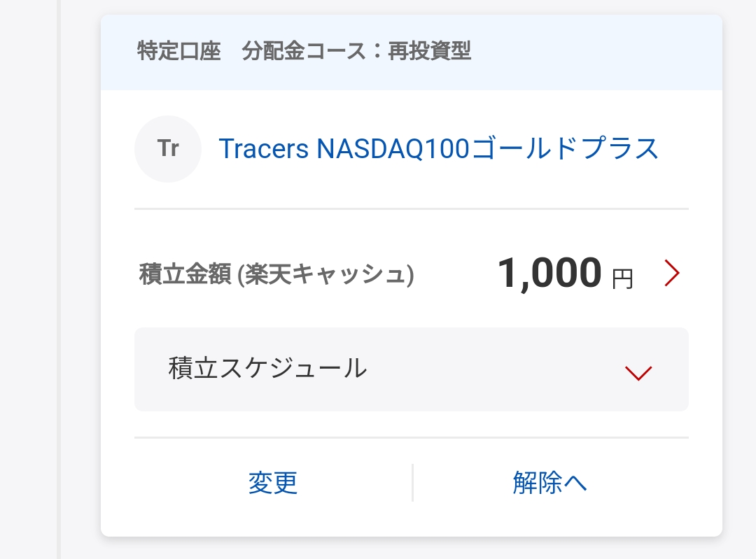This screenshot has height=559, width=756.
Task: Click the gray vertical bar at left edge
Action: [59, 280]
